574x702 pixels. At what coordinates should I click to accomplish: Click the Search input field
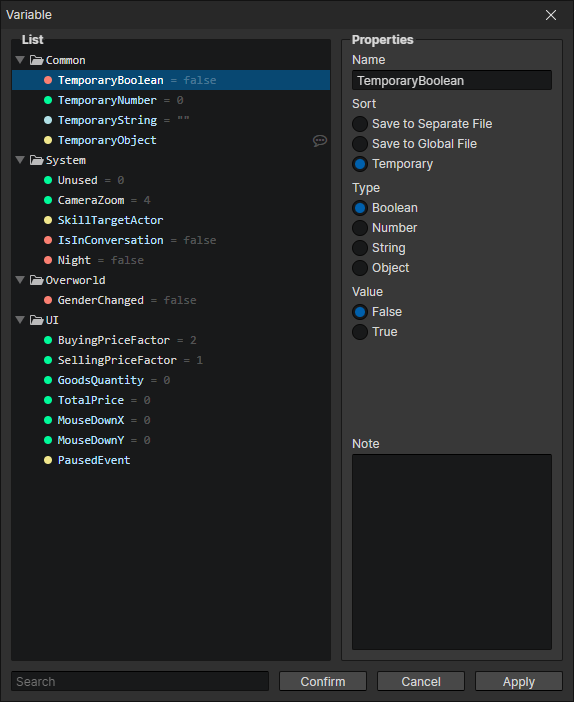point(140,681)
